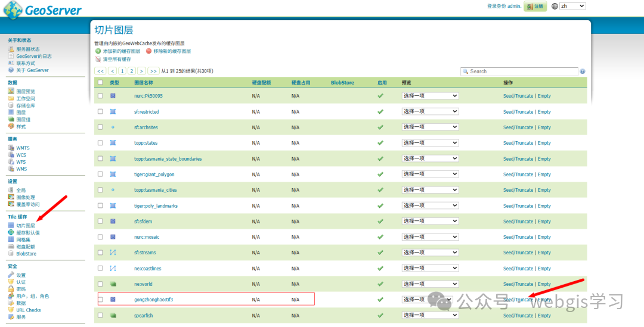Image resolution: width=644 pixels, height=327 pixels.
Task: Click 清空所有缓存 clear all caches
Action: click(117, 60)
